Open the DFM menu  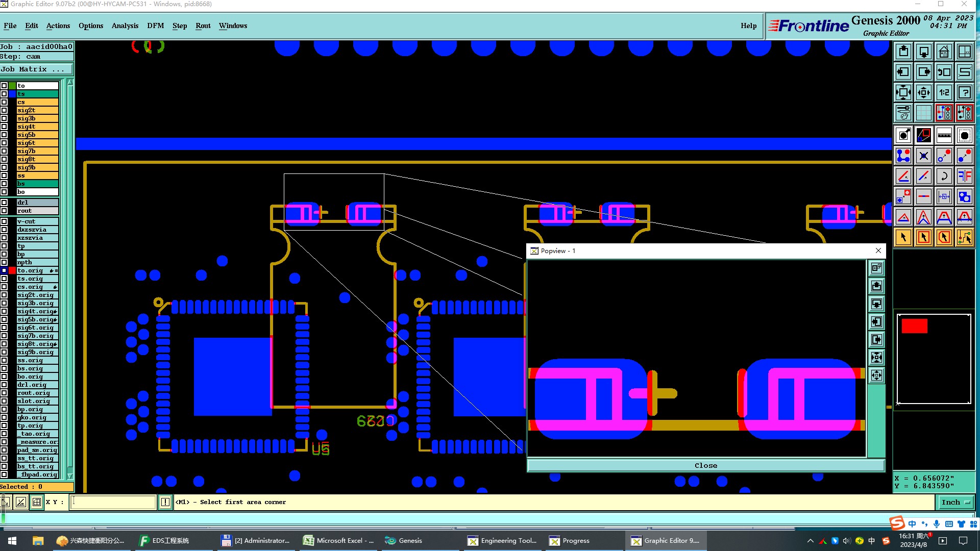(155, 26)
